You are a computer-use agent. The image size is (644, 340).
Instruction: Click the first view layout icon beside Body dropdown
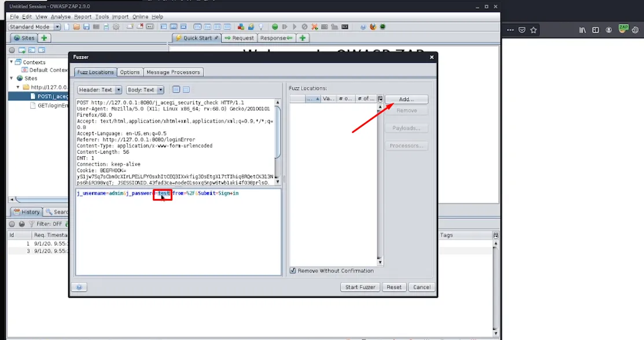(176, 90)
